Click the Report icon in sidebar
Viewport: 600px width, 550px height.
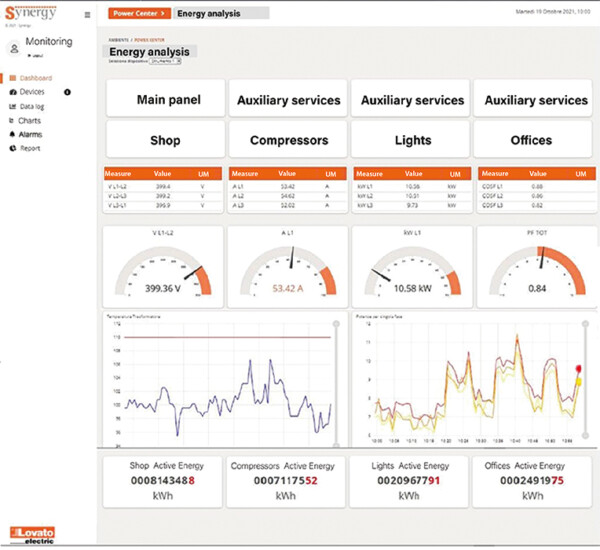point(12,148)
